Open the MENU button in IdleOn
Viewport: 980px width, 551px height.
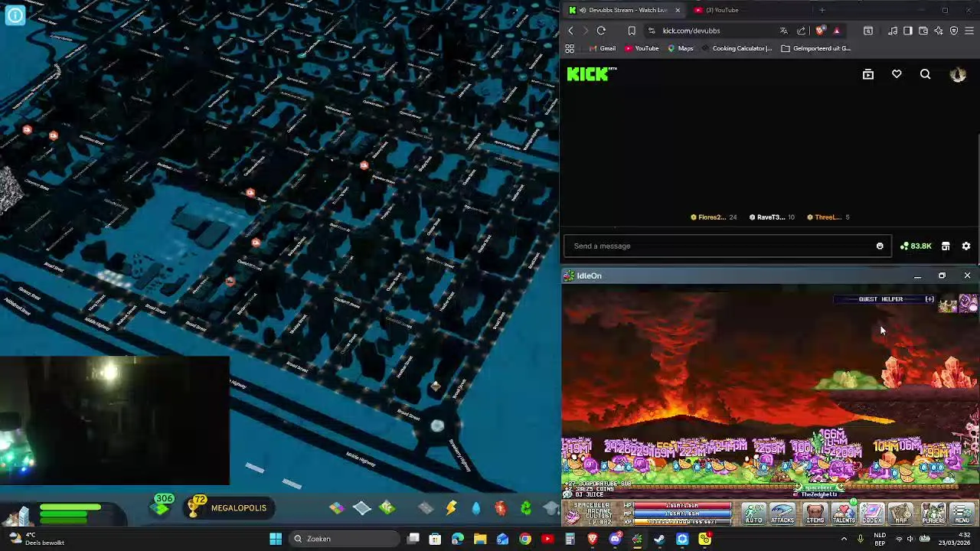point(962,514)
